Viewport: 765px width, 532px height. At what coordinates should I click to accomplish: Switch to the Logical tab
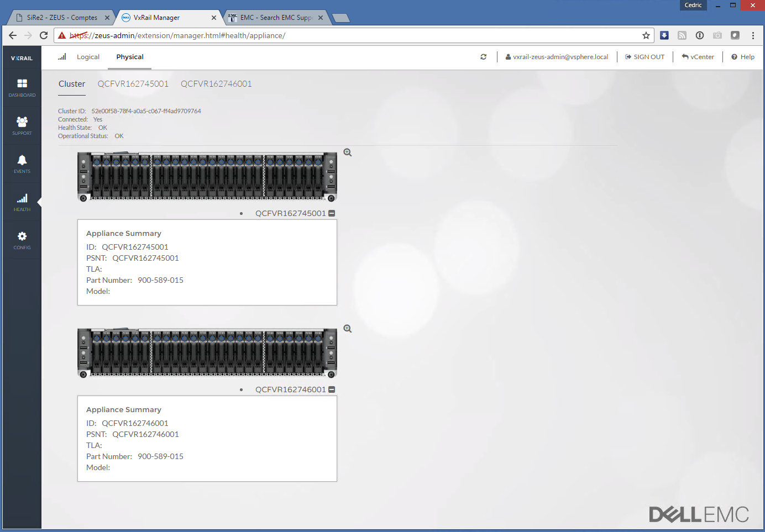[x=88, y=57]
